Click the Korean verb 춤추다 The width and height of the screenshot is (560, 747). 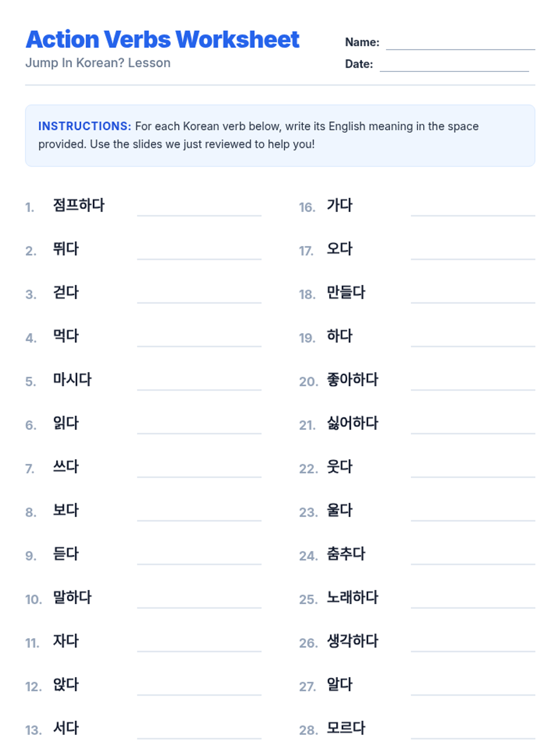tap(346, 554)
